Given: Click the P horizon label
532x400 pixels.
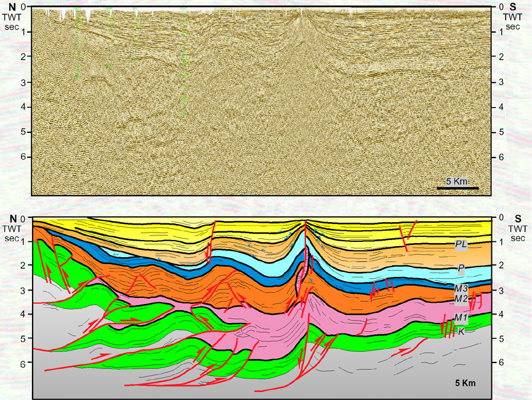Looking at the screenshot, I should tap(461, 269).
